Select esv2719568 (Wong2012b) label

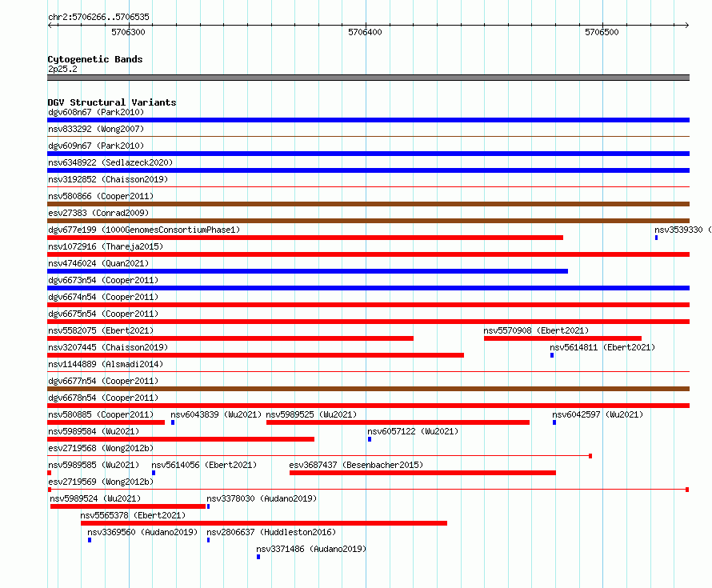(x=101, y=448)
